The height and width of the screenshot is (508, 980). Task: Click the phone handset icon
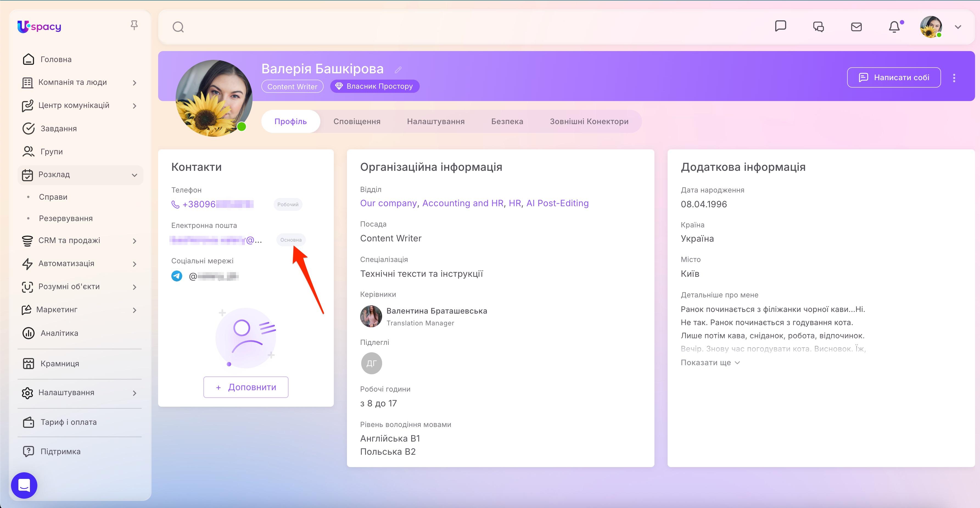(x=175, y=204)
